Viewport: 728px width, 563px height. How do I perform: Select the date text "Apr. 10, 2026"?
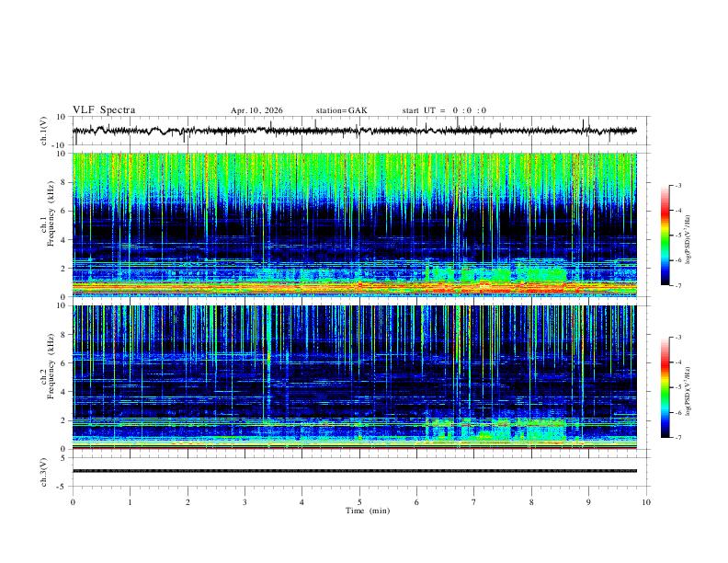pos(256,110)
